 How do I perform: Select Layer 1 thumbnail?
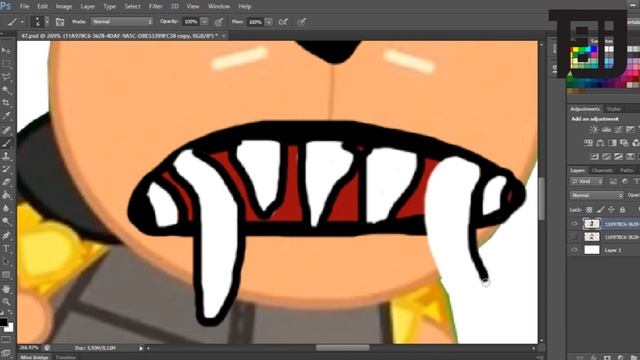[x=592, y=250]
